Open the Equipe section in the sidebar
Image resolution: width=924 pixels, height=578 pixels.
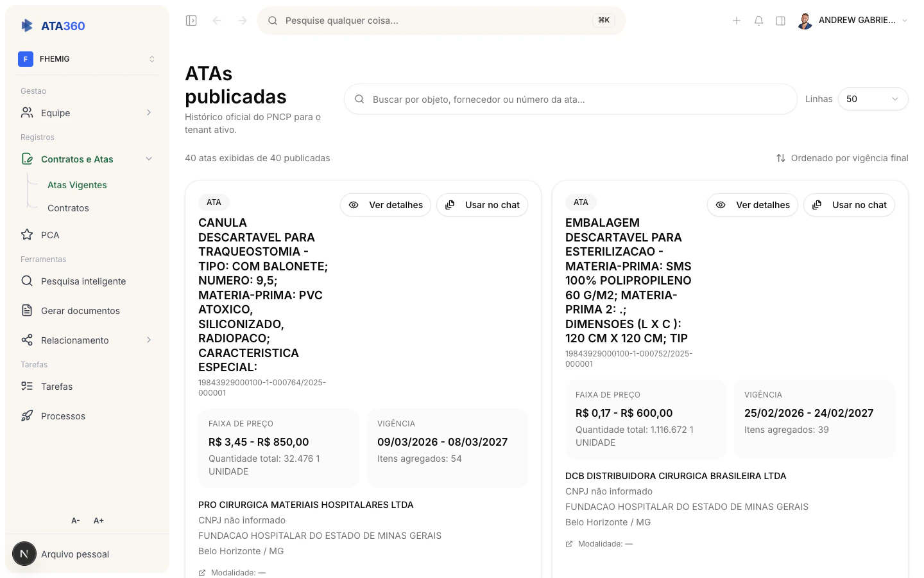tap(55, 112)
